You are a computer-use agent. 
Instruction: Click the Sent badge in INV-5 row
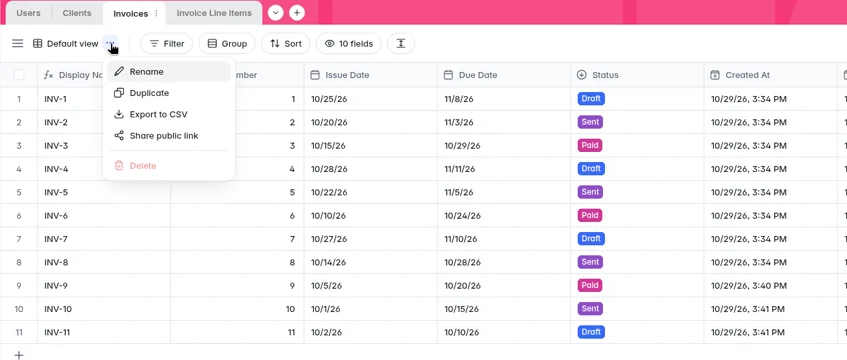click(590, 192)
